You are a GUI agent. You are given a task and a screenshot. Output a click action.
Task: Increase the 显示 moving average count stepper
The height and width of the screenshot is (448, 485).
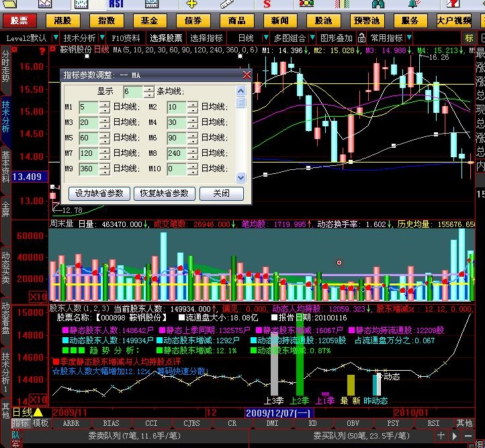149,89
